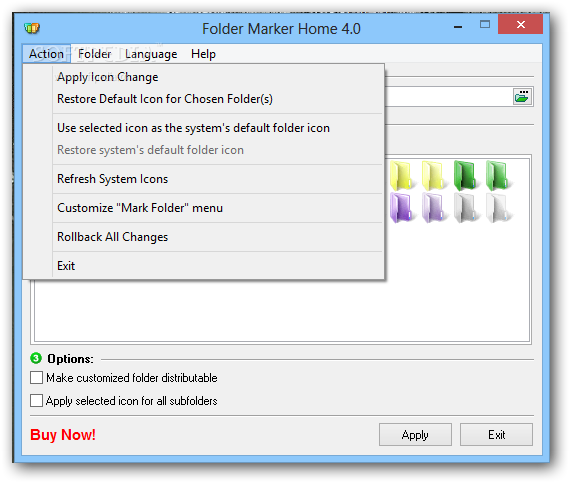Select the second light yellow folder icon

(433, 176)
